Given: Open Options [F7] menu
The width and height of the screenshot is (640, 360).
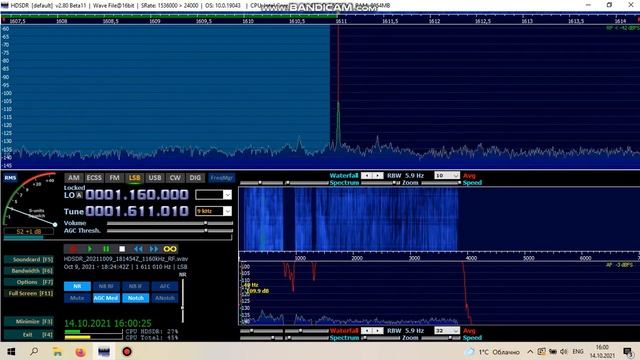Looking at the screenshot, I should [29, 282].
